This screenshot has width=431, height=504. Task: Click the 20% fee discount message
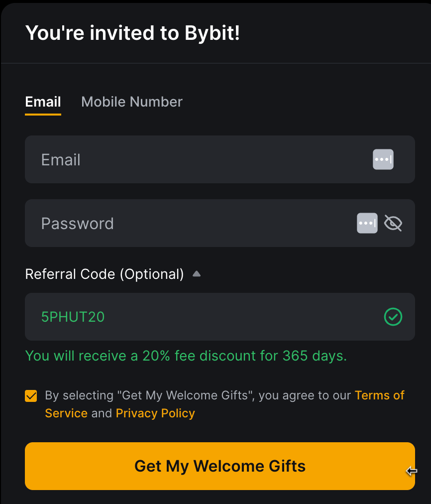(186, 356)
